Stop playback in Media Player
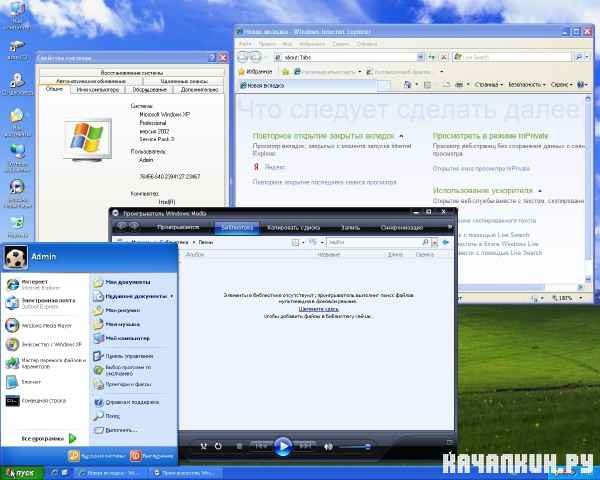This screenshot has height=480, width=600. [240, 446]
